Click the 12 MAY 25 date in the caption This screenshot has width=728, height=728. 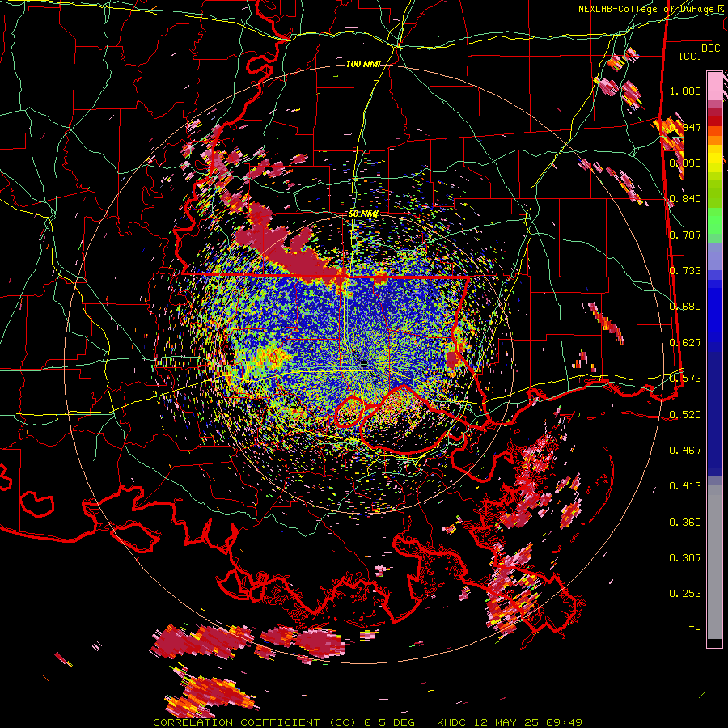click(x=507, y=722)
